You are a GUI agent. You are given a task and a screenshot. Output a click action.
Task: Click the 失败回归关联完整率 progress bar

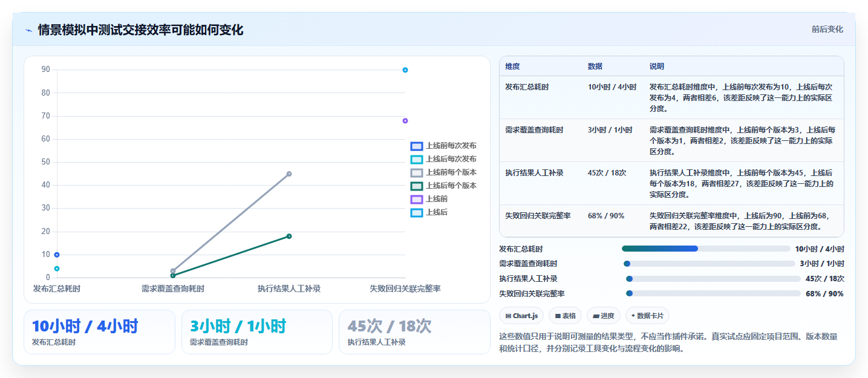click(713, 293)
